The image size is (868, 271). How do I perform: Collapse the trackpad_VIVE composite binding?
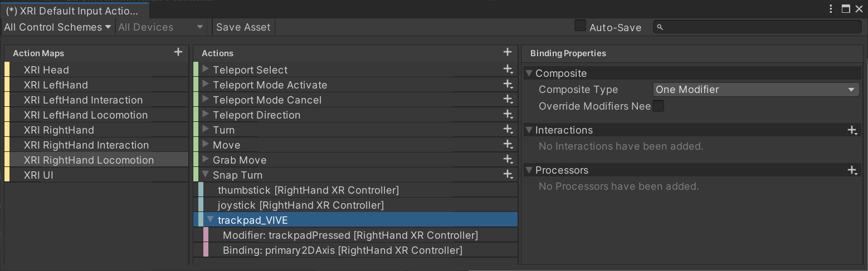click(211, 220)
